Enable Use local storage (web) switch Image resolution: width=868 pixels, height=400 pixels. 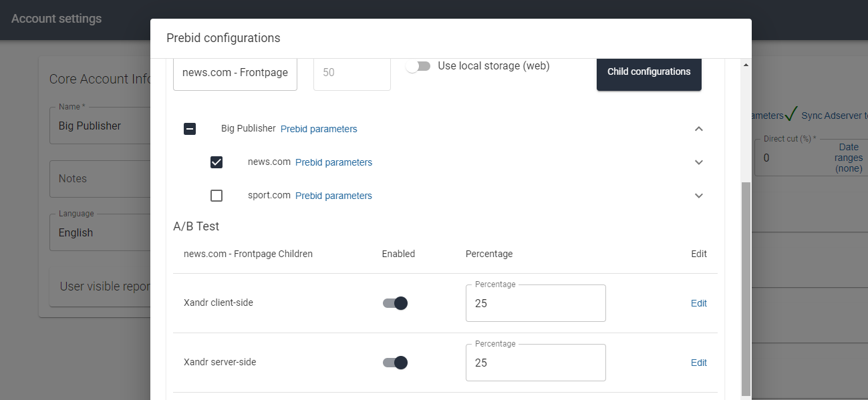[x=418, y=66]
